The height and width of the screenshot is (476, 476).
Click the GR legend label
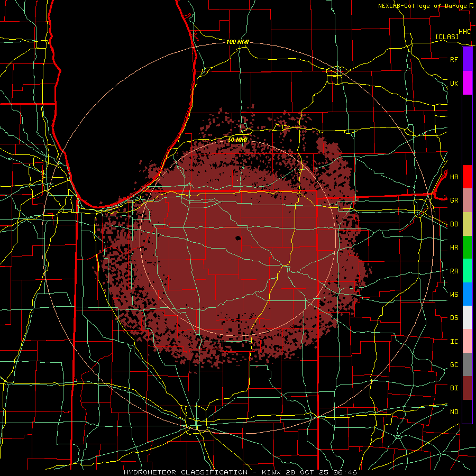coord(454,200)
